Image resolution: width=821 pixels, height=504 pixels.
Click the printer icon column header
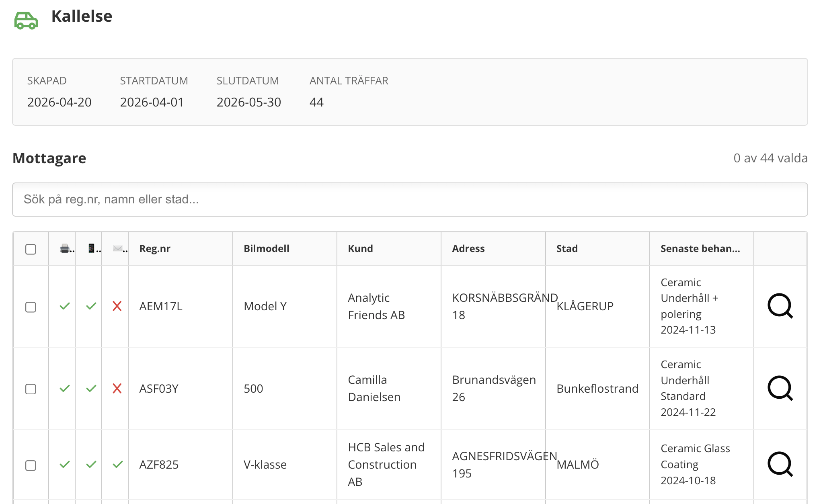click(64, 249)
